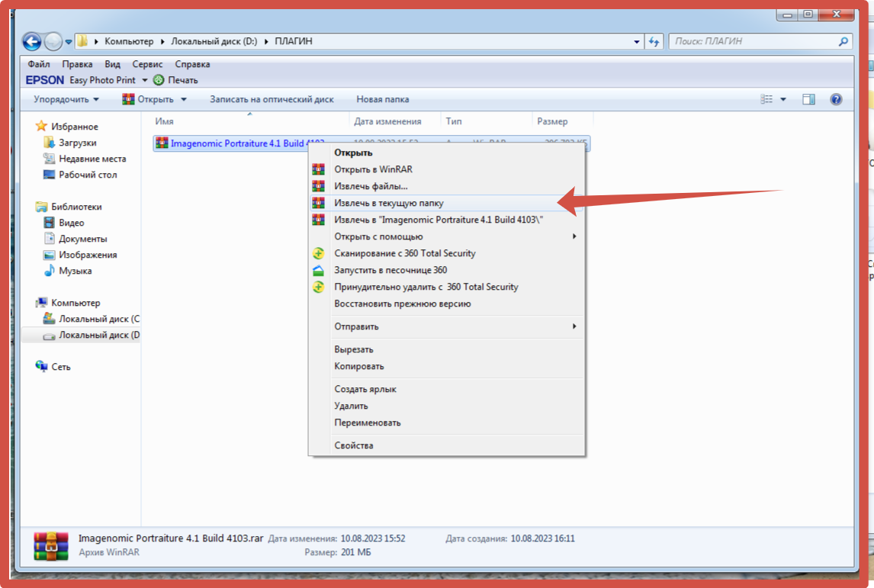This screenshot has width=874, height=588.
Task: Open the recent pages dropdown beside navigation arrows
Action: (69, 42)
